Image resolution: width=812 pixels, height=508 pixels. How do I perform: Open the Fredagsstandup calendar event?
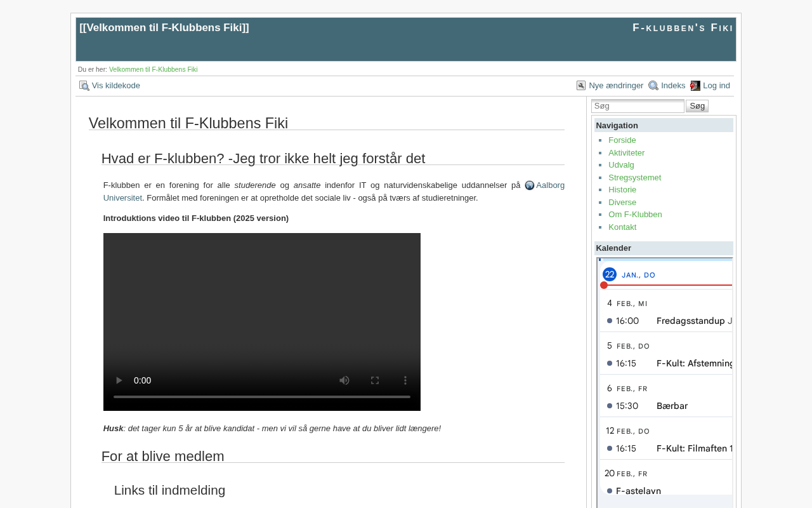pos(666,321)
